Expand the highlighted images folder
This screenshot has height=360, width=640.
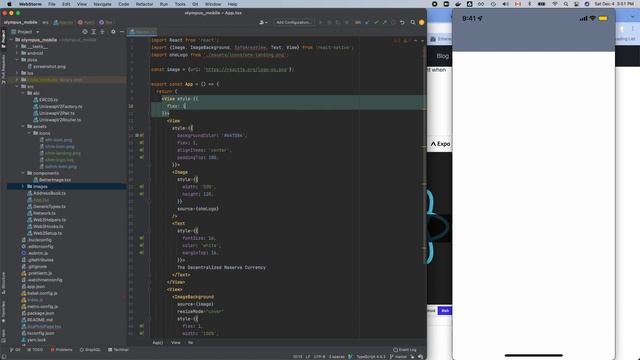(23, 187)
